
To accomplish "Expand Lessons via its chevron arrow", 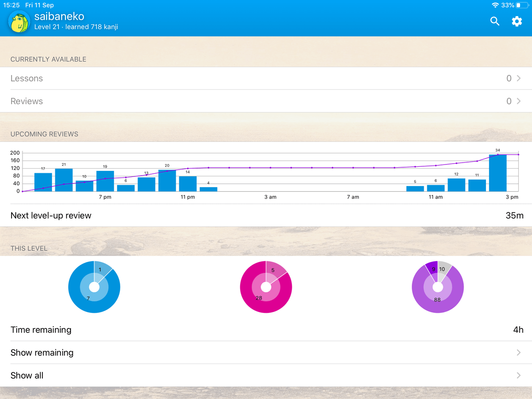I will click(519, 78).
